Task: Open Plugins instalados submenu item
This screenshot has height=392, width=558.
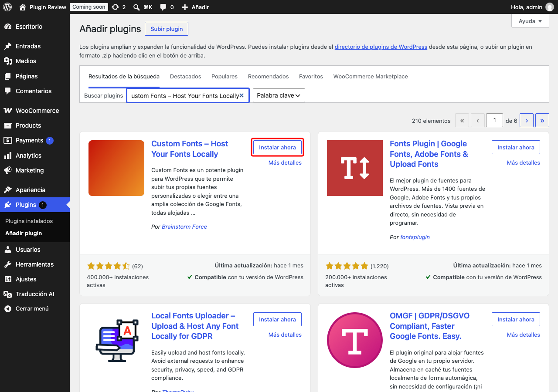Action: [x=29, y=221]
